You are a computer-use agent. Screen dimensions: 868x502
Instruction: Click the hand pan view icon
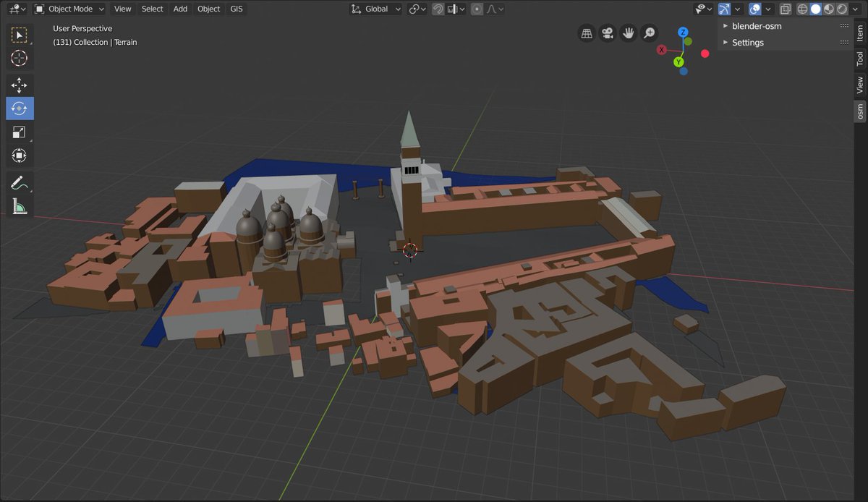(629, 33)
